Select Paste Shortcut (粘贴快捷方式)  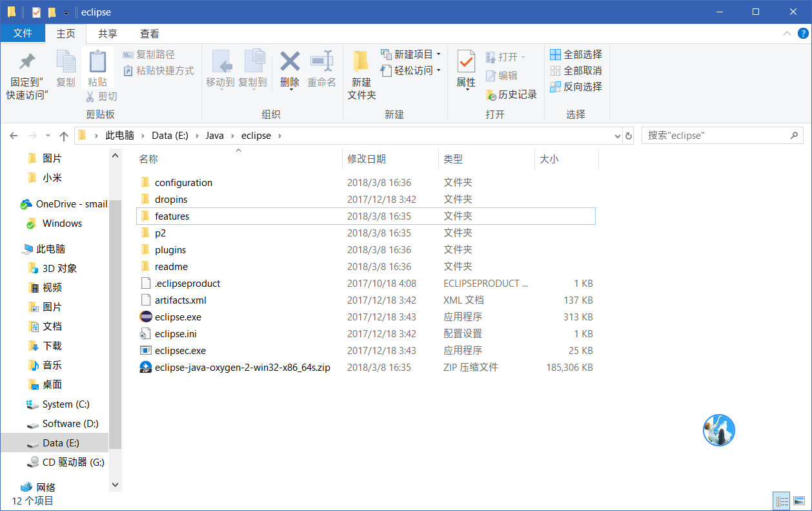[158, 70]
